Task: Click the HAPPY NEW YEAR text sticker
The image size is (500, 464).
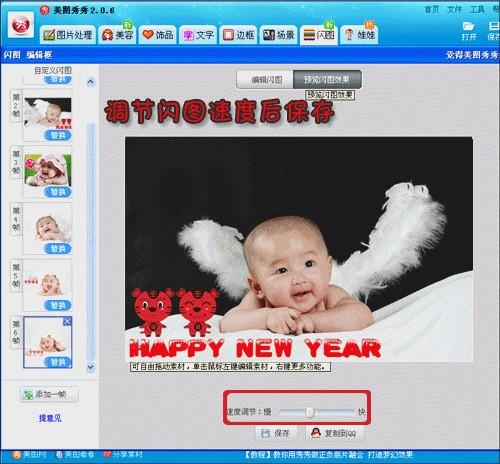Action: pyautogui.click(x=255, y=349)
